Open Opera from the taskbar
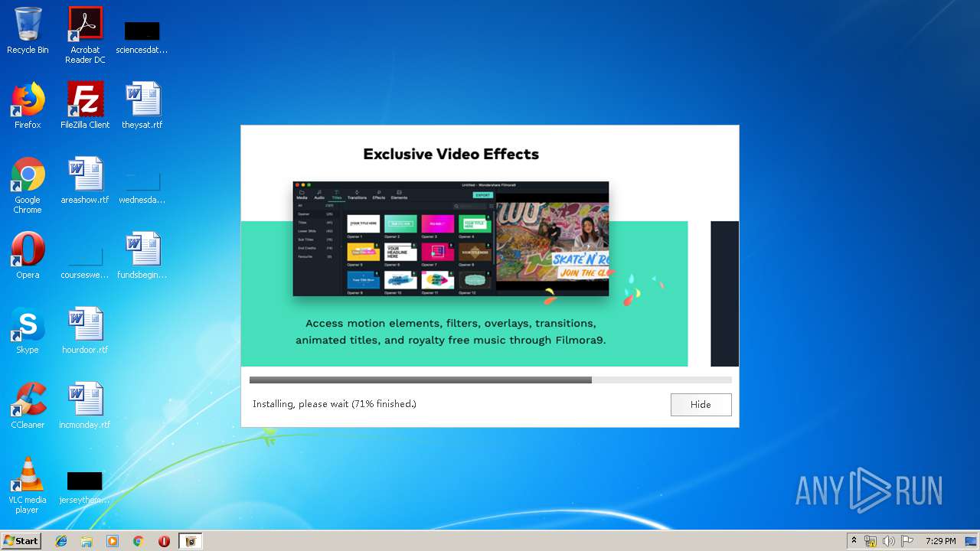 coord(164,541)
